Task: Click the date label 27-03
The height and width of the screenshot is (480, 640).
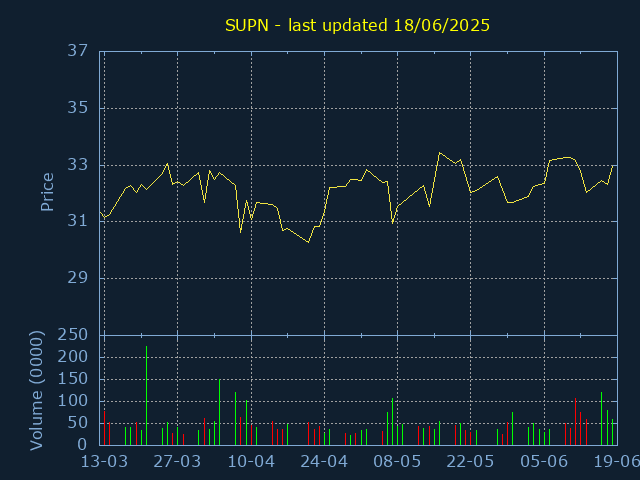Action: point(177,462)
